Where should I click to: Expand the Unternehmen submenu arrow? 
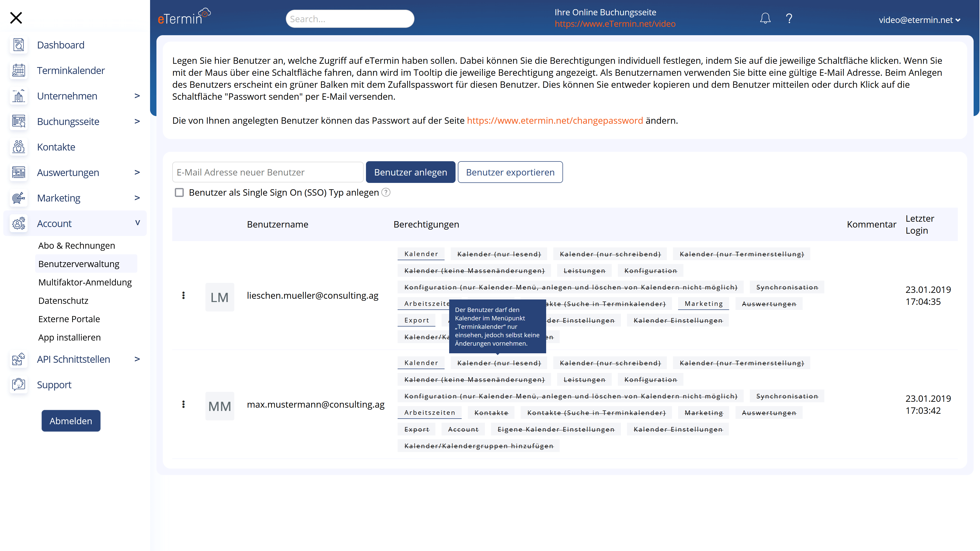tap(137, 96)
